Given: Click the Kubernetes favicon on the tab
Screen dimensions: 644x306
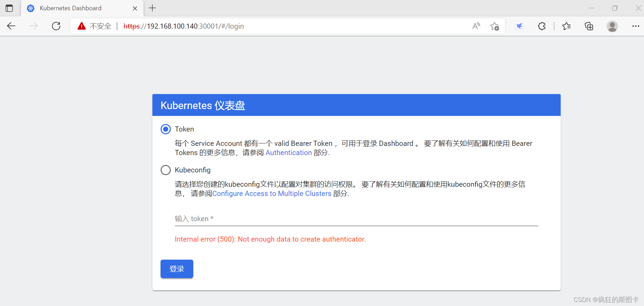Looking at the screenshot, I should 31,8.
